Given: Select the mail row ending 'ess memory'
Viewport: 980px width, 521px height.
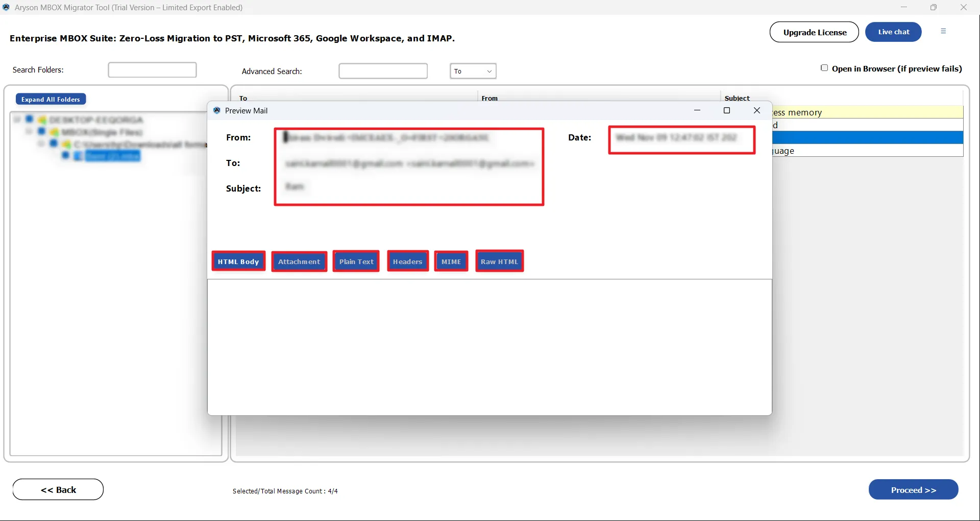Looking at the screenshot, I should click(x=867, y=112).
